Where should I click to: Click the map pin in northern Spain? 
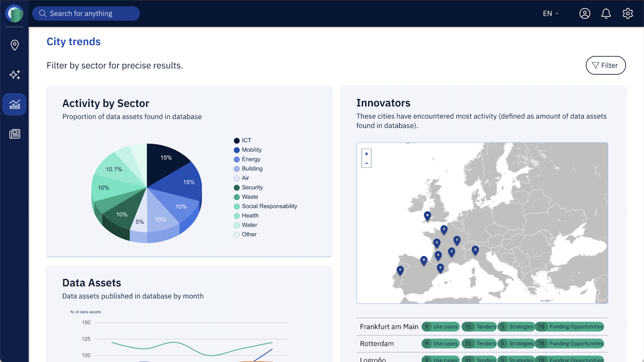point(423,261)
